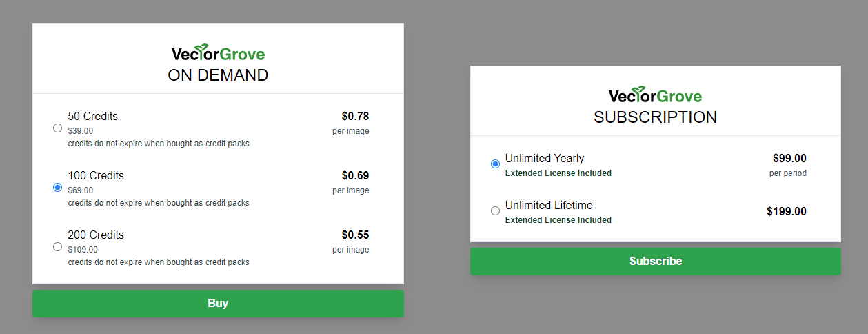The width and height of the screenshot is (868, 334).
Task: Click the $69.00 price link
Action: pyautogui.click(x=80, y=190)
